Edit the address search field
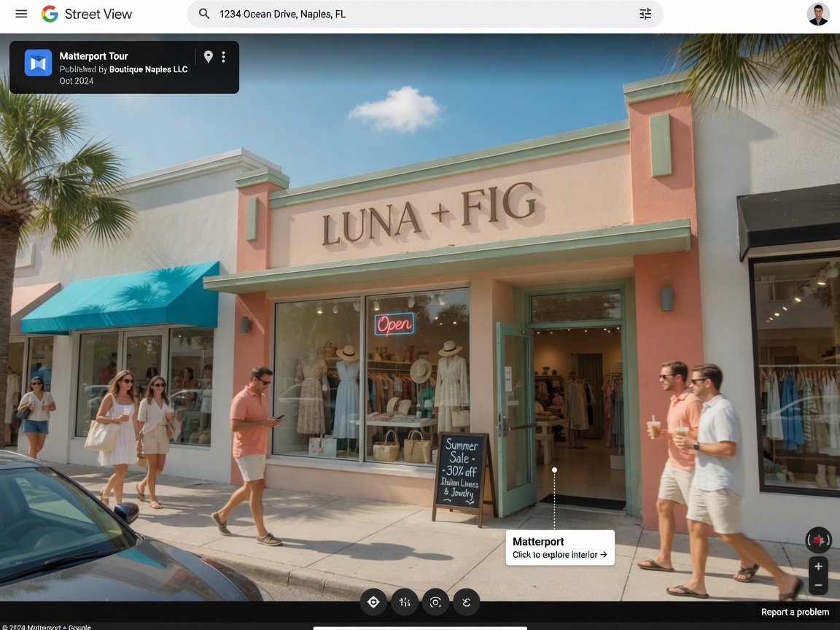This screenshot has height=630, width=840. 424,14
